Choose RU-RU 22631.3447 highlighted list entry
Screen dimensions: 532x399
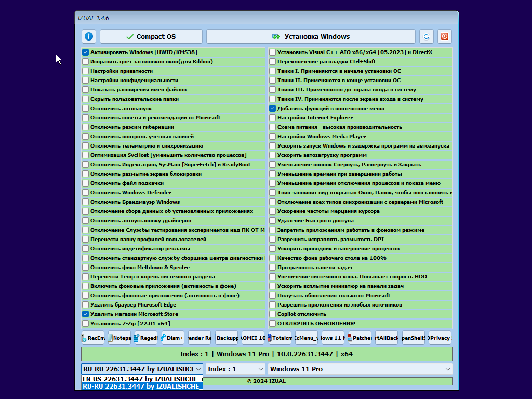coord(140,386)
